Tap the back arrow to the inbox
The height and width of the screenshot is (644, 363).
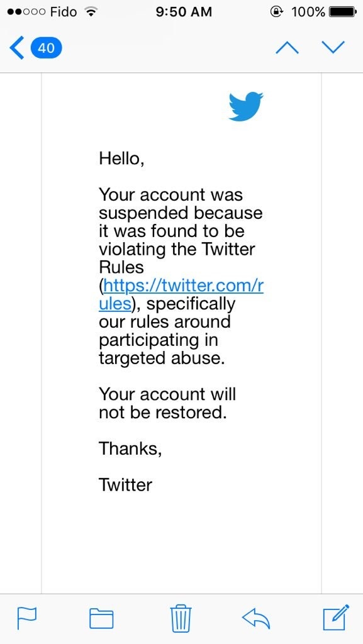pos(16,48)
